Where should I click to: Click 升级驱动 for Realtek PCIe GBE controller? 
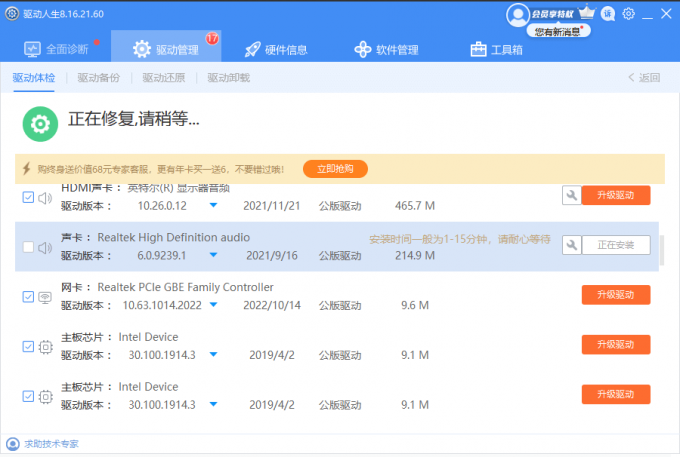point(615,295)
